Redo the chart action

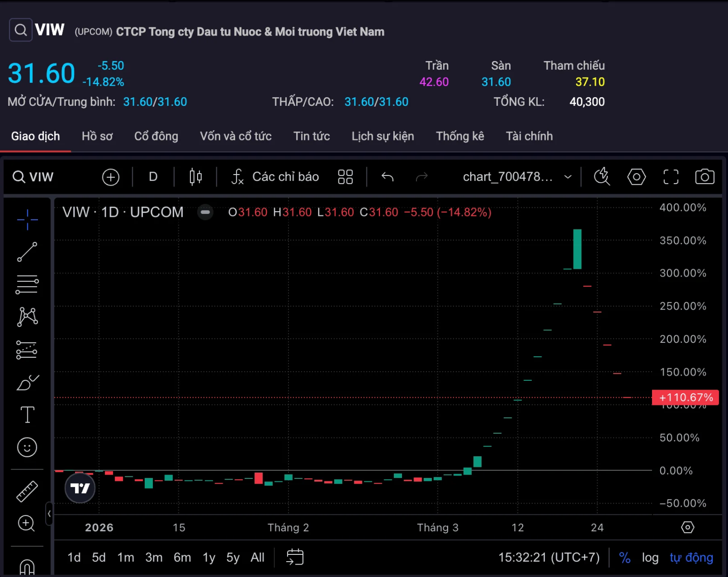coord(422,177)
